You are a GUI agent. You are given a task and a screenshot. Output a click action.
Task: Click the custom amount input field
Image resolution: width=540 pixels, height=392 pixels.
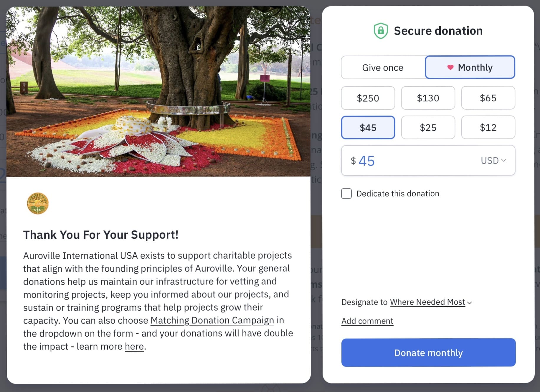[412, 161]
